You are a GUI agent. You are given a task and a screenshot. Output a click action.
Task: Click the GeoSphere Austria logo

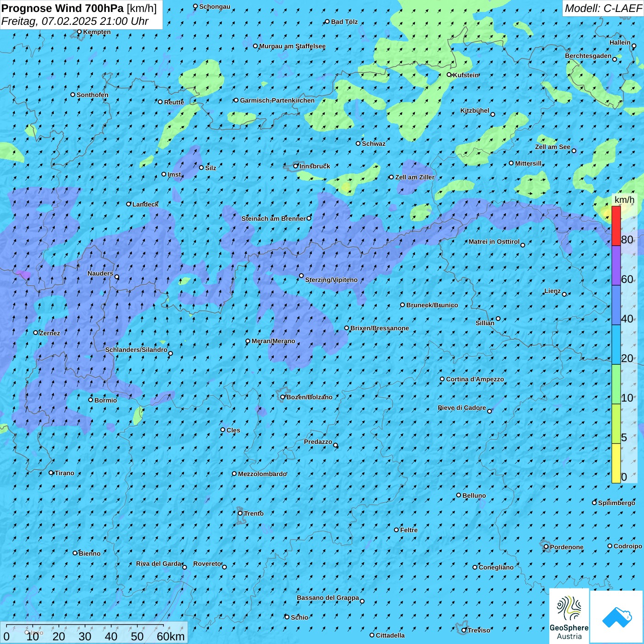tap(569, 616)
